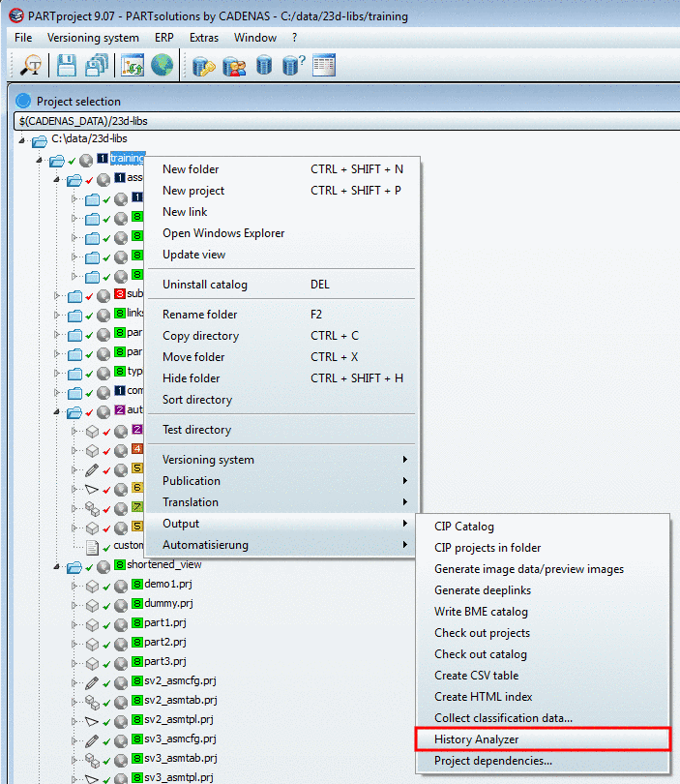Expand the dummy.prj tree node
This screenshot has width=680, height=784.
coord(74,605)
